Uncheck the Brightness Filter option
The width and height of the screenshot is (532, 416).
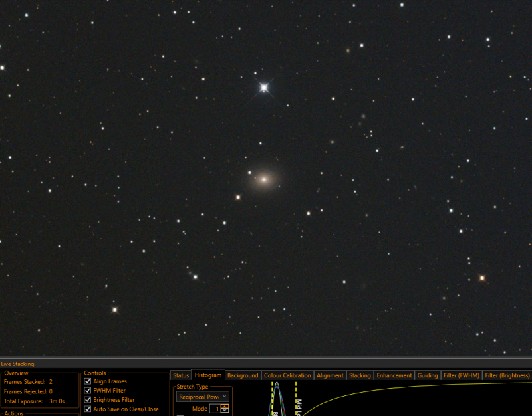pos(88,400)
